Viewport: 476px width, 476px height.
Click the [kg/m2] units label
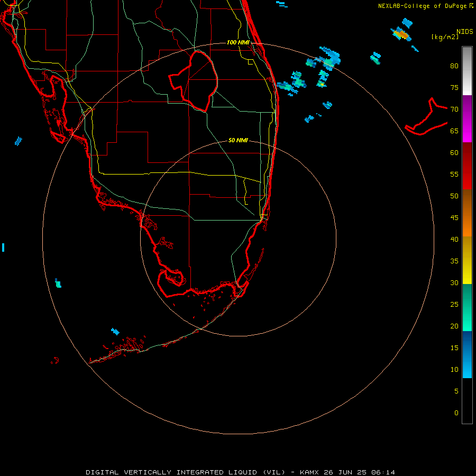click(445, 36)
